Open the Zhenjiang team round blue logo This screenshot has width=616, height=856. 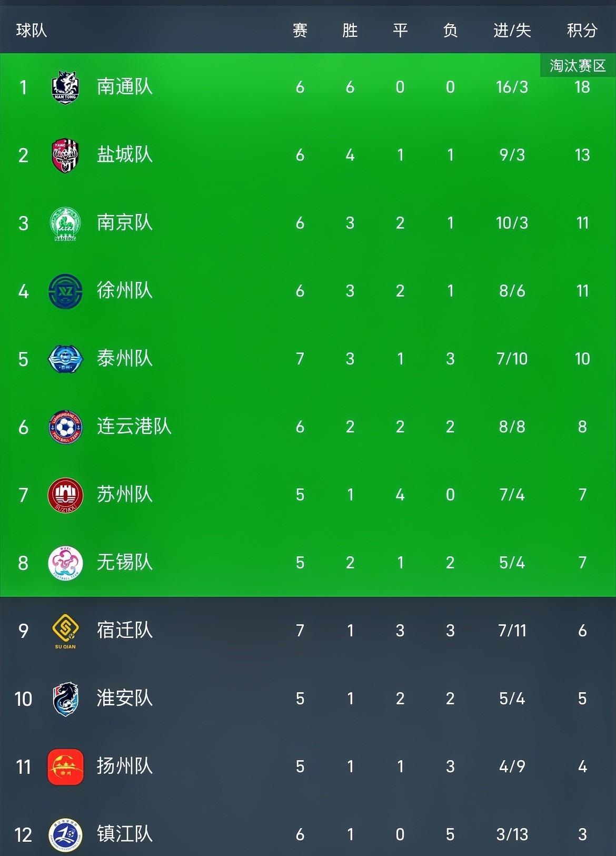click(65, 835)
